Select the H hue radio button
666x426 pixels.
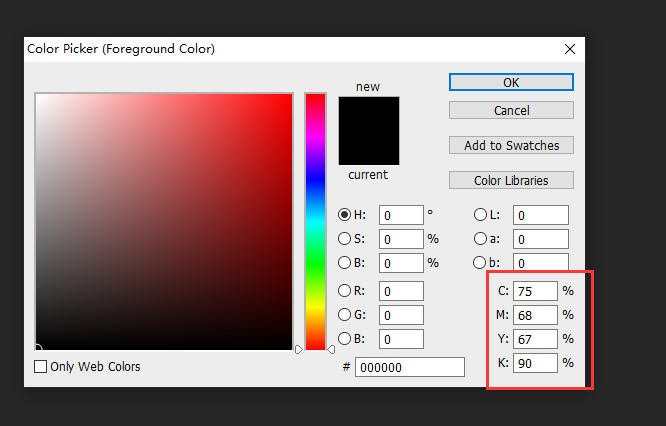(x=345, y=215)
